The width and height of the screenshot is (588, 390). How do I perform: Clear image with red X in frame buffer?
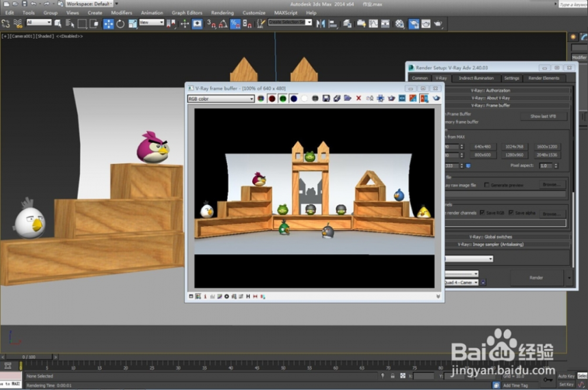click(x=358, y=98)
